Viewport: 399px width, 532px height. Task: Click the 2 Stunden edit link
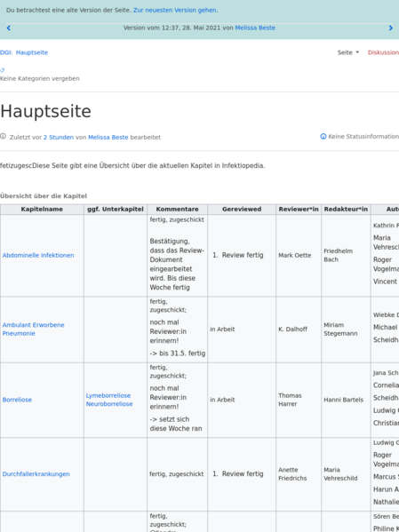tap(59, 138)
